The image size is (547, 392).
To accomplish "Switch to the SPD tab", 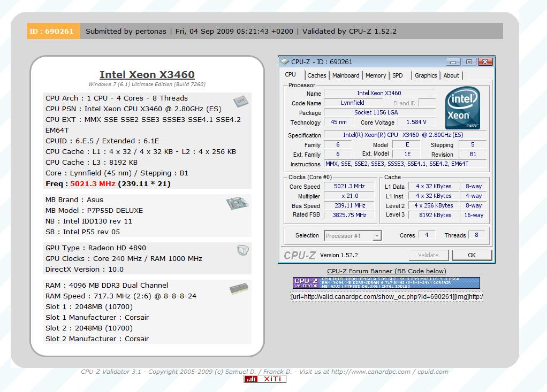I will (398, 75).
